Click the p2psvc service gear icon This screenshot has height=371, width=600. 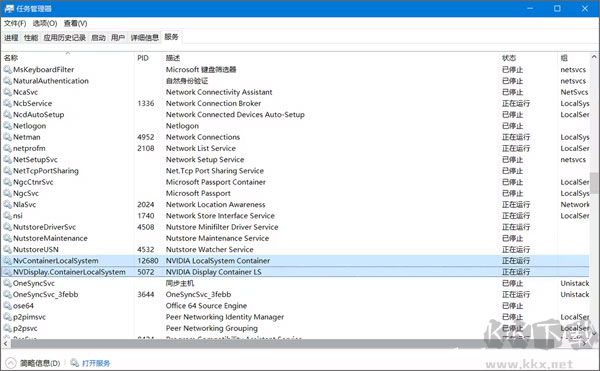pos(7,328)
